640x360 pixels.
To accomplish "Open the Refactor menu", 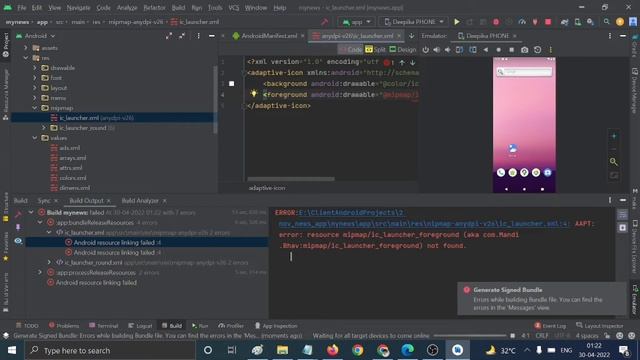I will [154, 8].
